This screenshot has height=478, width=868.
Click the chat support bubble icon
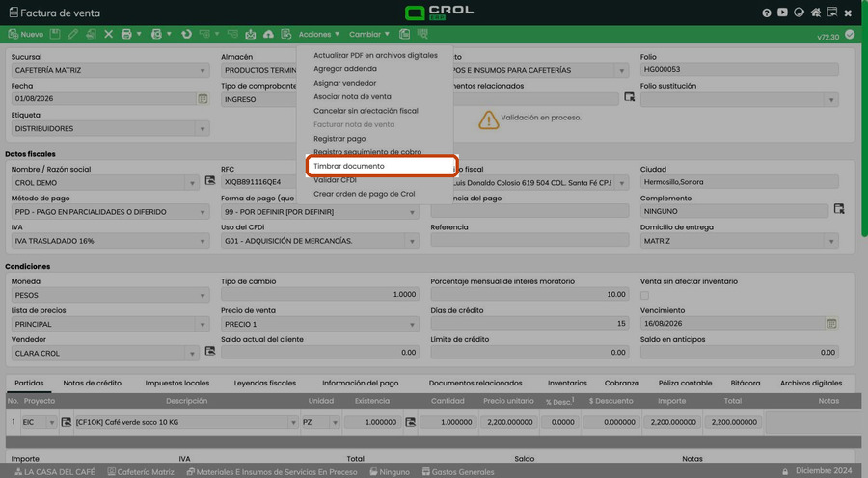click(799, 13)
